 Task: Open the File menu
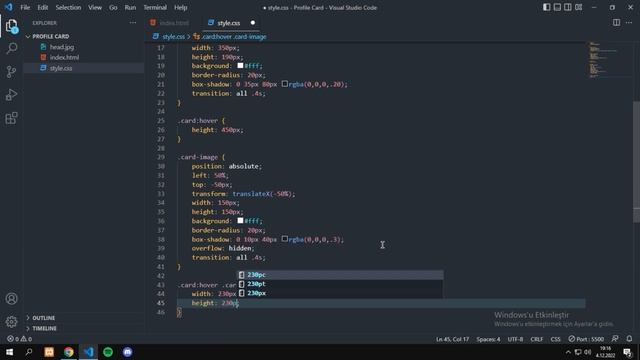[25, 7]
